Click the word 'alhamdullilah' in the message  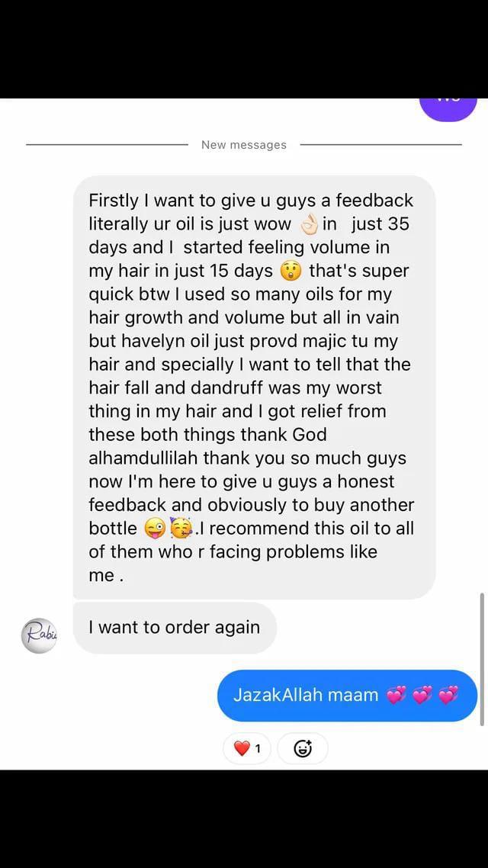point(143,458)
